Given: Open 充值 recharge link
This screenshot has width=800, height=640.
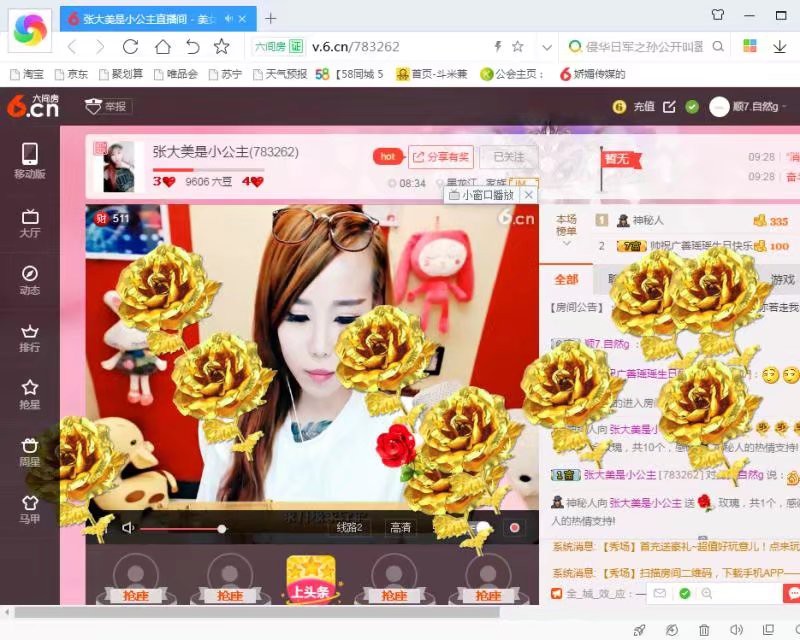Looking at the screenshot, I should (x=644, y=107).
